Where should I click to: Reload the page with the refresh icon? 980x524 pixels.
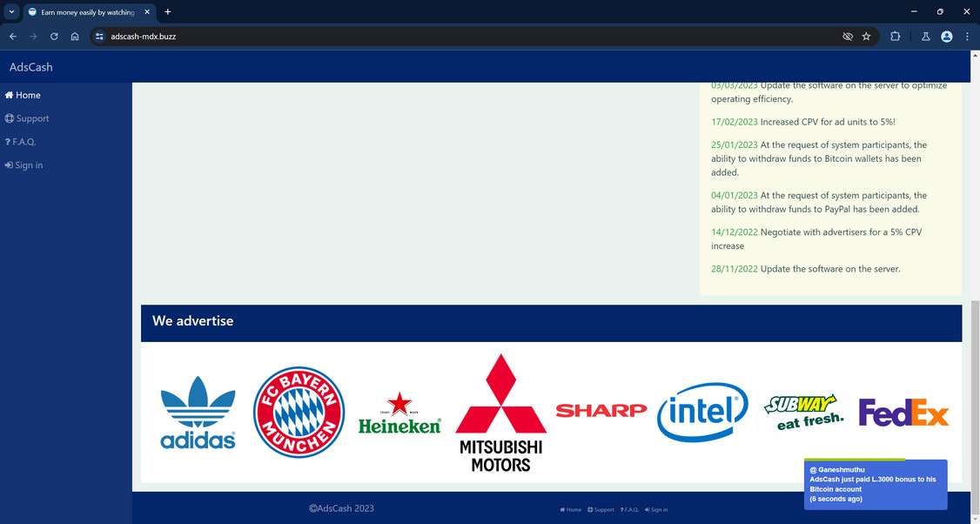(x=54, y=37)
